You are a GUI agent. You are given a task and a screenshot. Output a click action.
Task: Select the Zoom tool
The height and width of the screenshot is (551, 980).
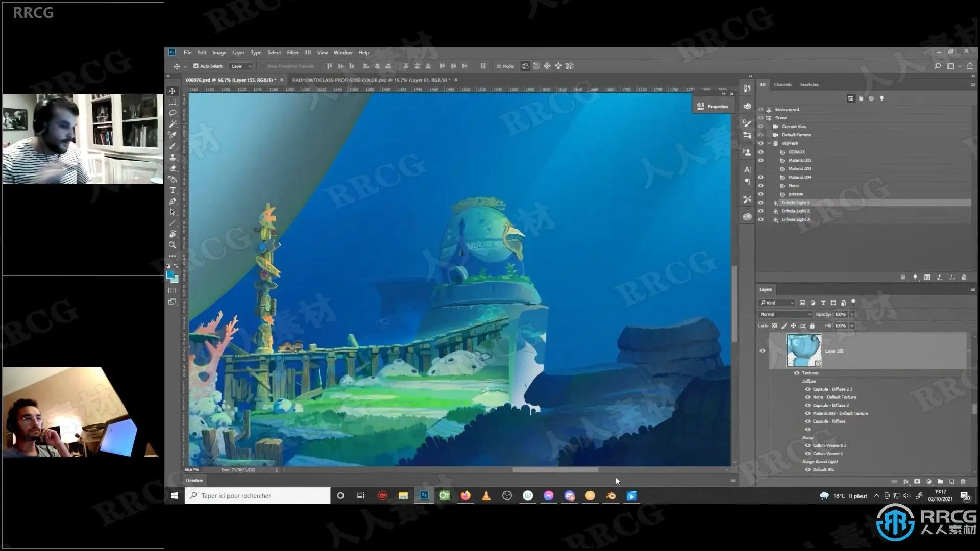pos(173,245)
